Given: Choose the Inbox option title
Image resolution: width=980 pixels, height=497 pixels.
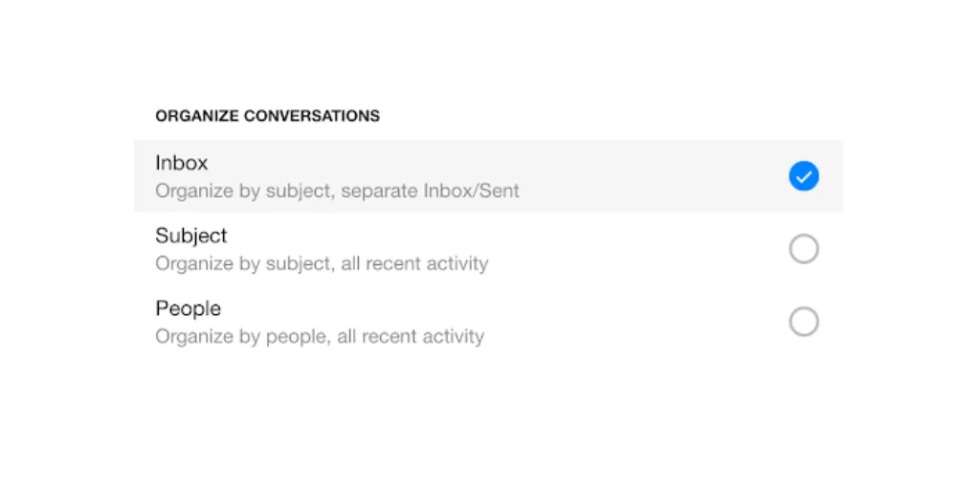Looking at the screenshot, I should (x=181, y=163).
